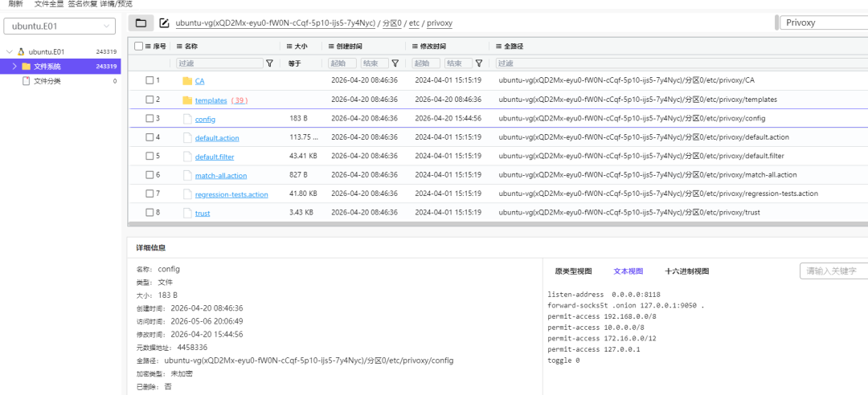This screenshot has height=395, width=868.
Task: Open the name column filter funnel icon
Action: [x=269, y=63]
